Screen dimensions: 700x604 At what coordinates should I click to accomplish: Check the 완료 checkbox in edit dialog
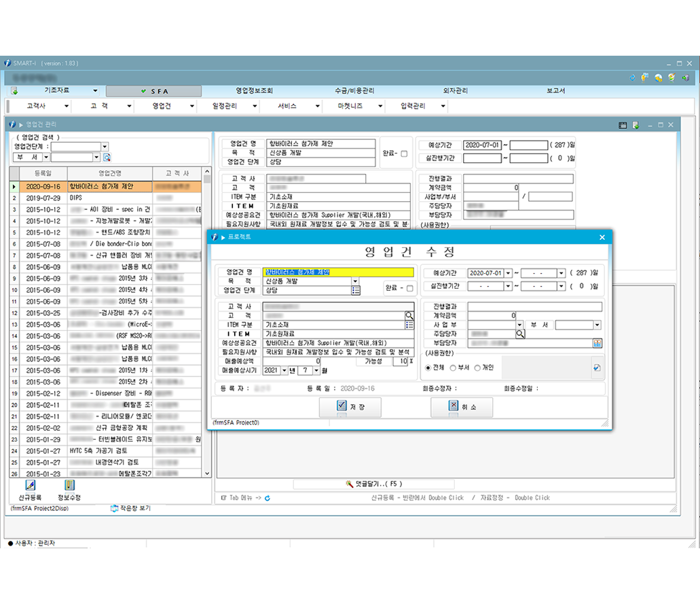click(x=409, y=288)
